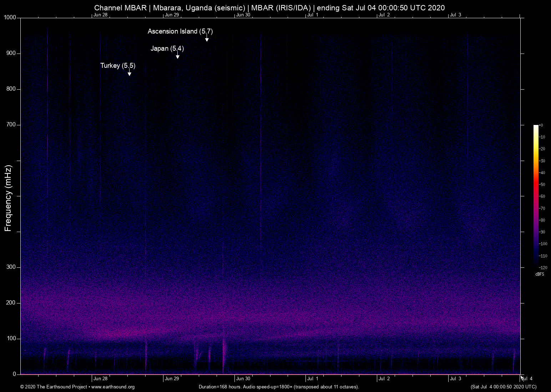551x392 pixels.
Task: Click the "dBFS" unit label under the color scale
Action: pos(540,275)
